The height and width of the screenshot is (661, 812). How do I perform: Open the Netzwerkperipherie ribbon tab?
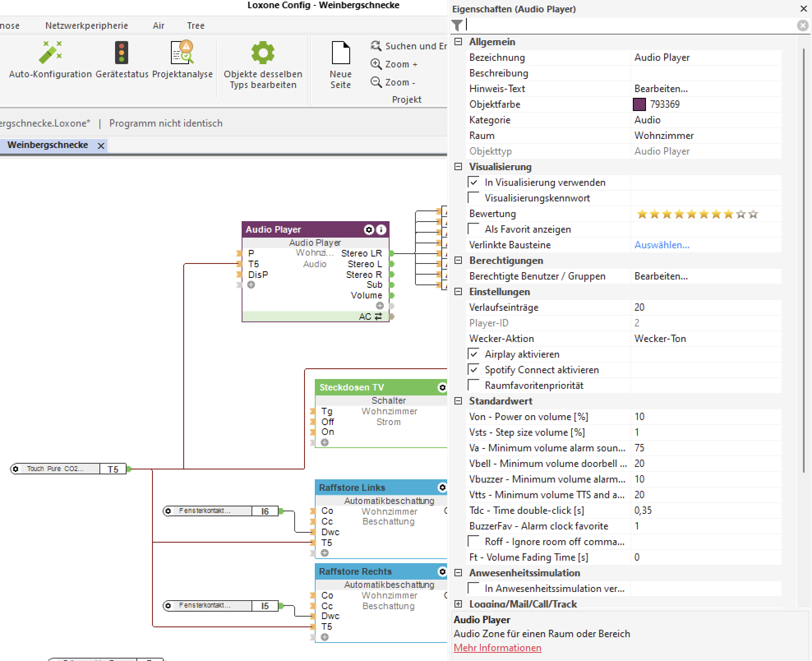tap(87, 25)
